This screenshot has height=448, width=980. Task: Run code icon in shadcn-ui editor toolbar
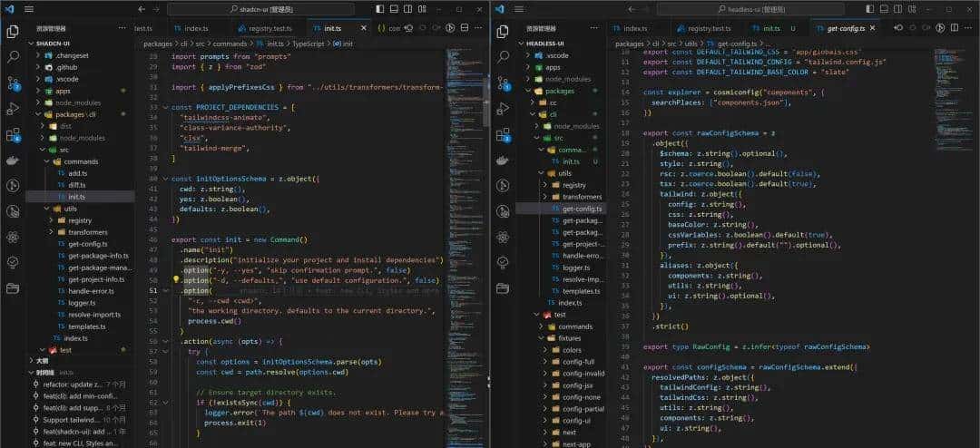(449, 29)
